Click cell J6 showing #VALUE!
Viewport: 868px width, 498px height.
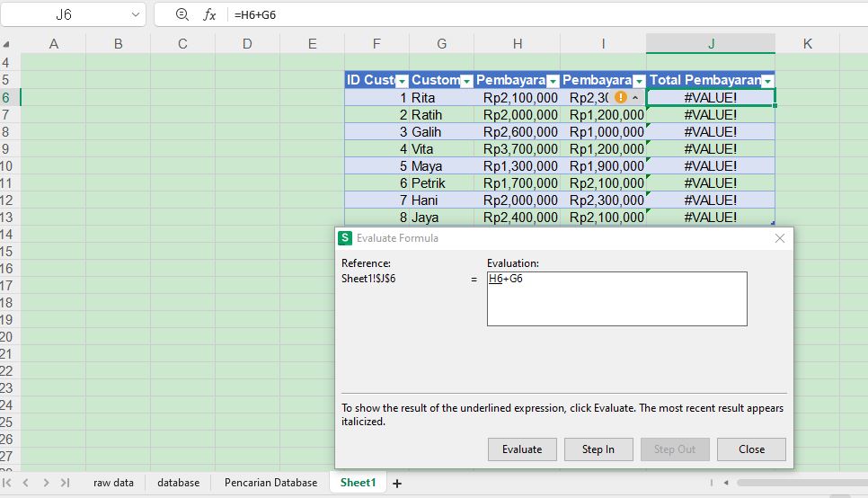(x=711, y=97)
